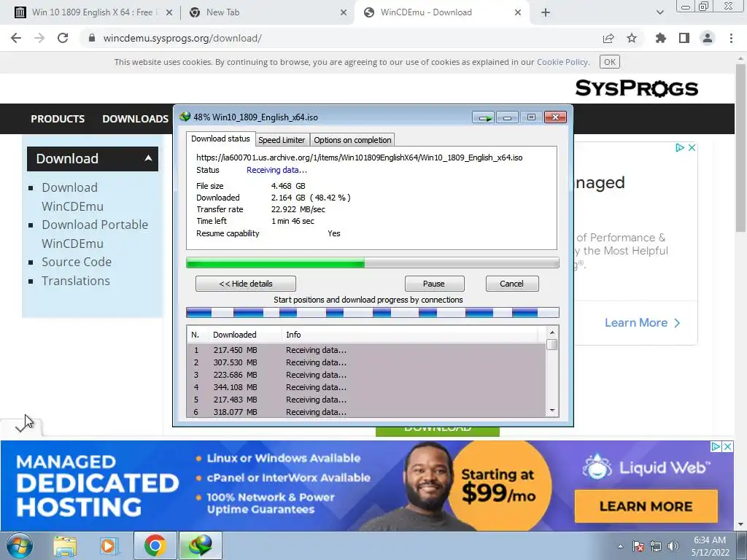Click the address bar URL field
Image resolution: width=747 pixels, height=560 pixels.
[182, 38]
